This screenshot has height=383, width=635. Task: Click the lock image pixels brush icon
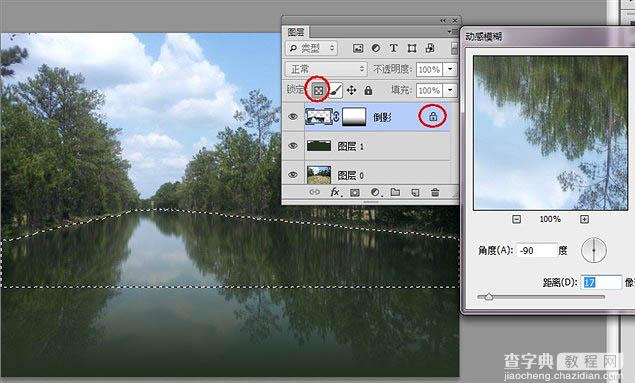pos(335,90)
